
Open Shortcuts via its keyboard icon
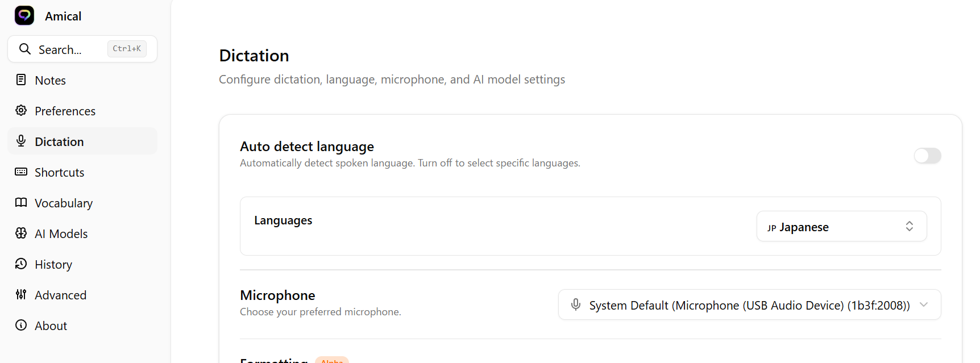21,172
